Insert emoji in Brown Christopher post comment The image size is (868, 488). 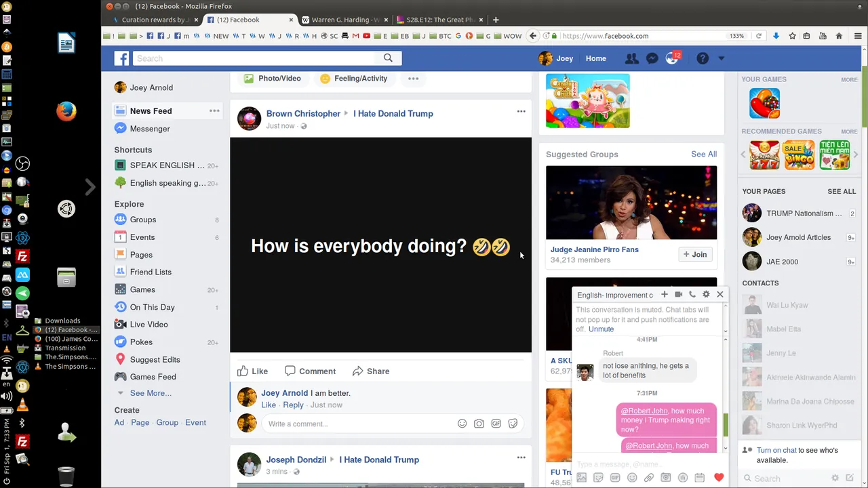[462, 424]
